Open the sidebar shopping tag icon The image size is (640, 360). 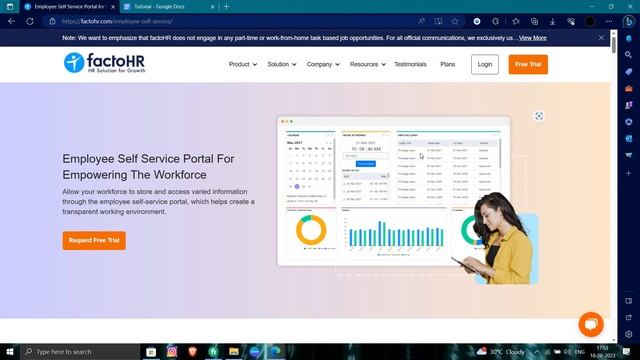coord(629,71)
